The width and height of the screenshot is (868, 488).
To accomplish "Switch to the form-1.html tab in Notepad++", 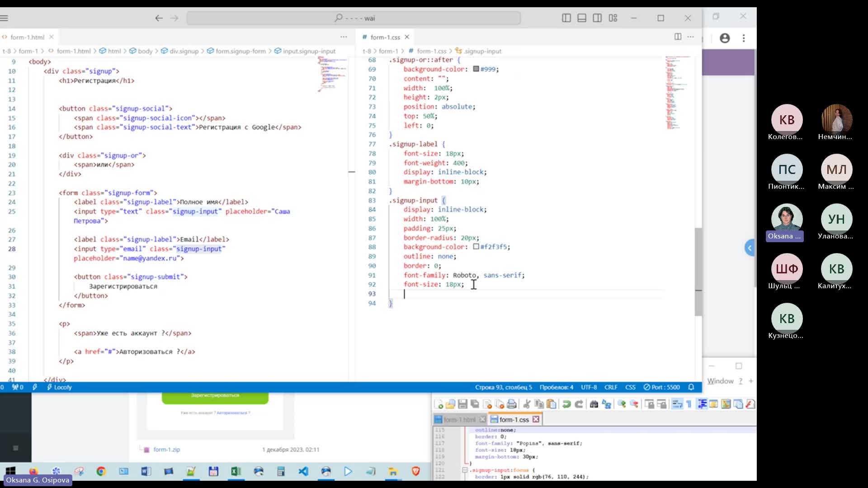I will click(x=459, y=420).
